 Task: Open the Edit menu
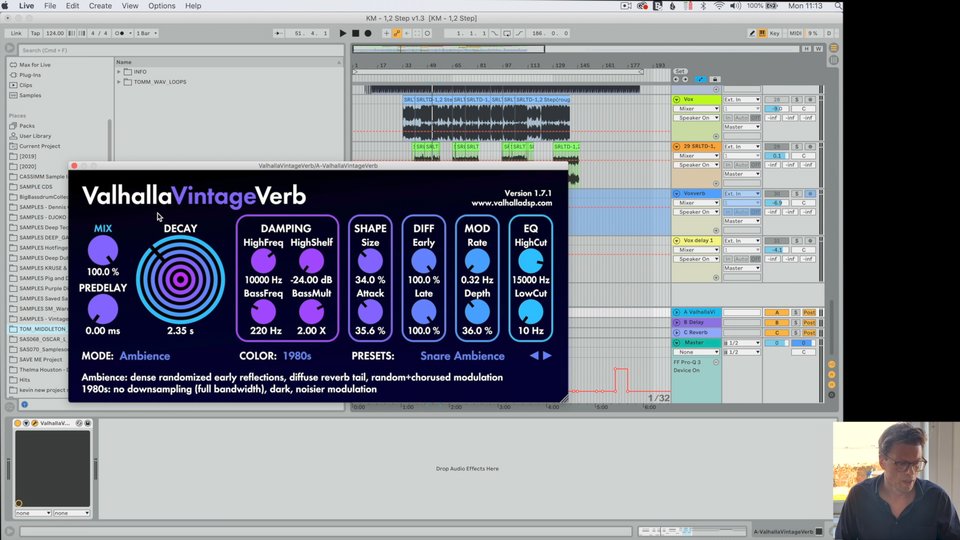tap(72, 6)
